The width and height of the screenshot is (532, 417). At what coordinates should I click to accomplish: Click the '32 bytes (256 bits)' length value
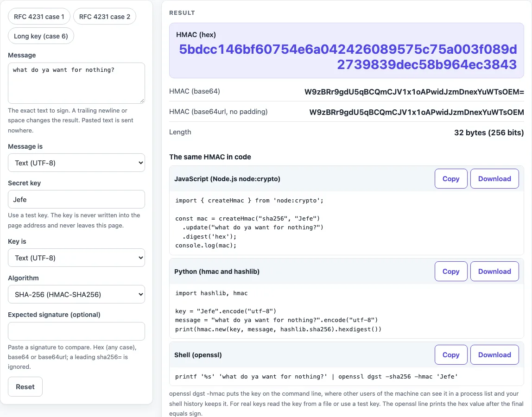[x=489, y=133]
